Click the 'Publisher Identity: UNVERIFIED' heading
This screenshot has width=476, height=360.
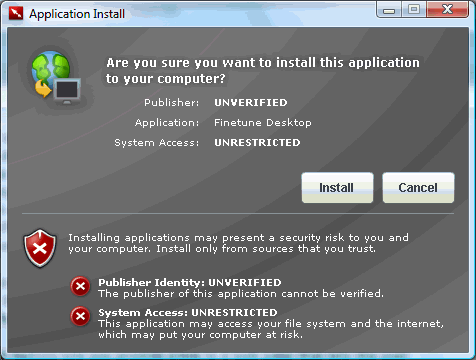pos(190,282)
